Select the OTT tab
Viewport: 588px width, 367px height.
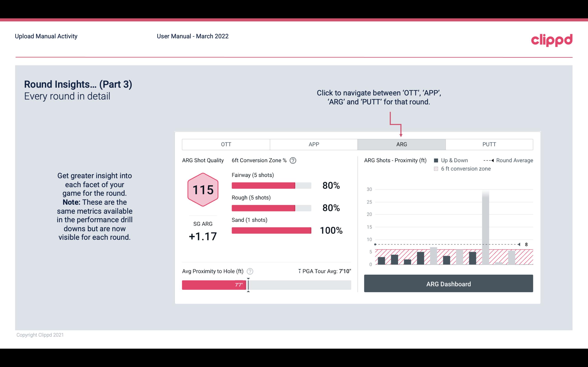click(226, 144)
